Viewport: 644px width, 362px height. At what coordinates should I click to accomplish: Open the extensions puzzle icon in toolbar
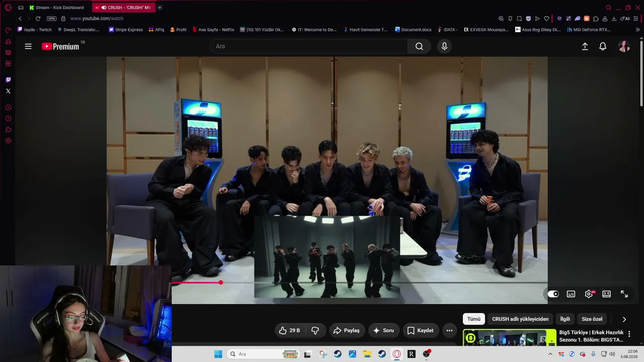596,19
